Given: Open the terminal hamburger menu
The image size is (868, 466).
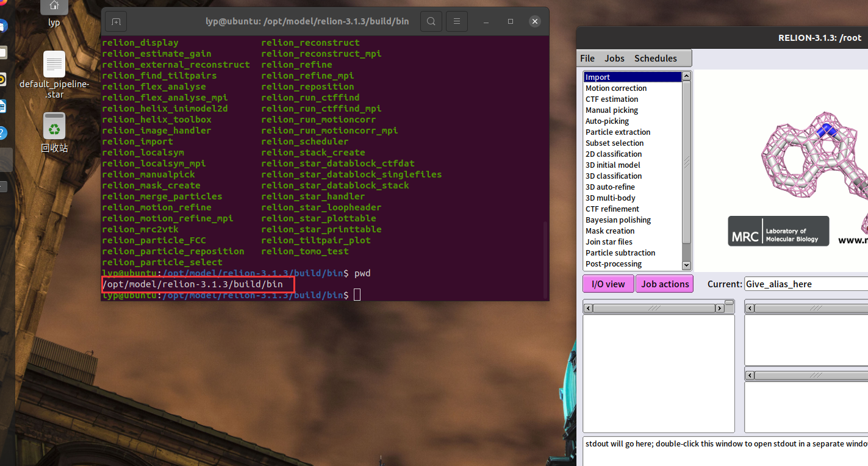Looking at the screenshot, I should (456, 21).
